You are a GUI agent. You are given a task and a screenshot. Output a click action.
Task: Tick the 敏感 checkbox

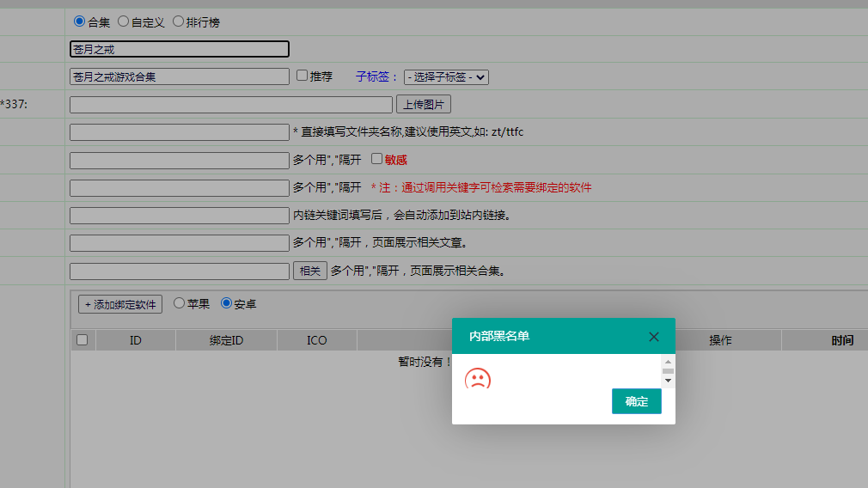tap(376, 159)
